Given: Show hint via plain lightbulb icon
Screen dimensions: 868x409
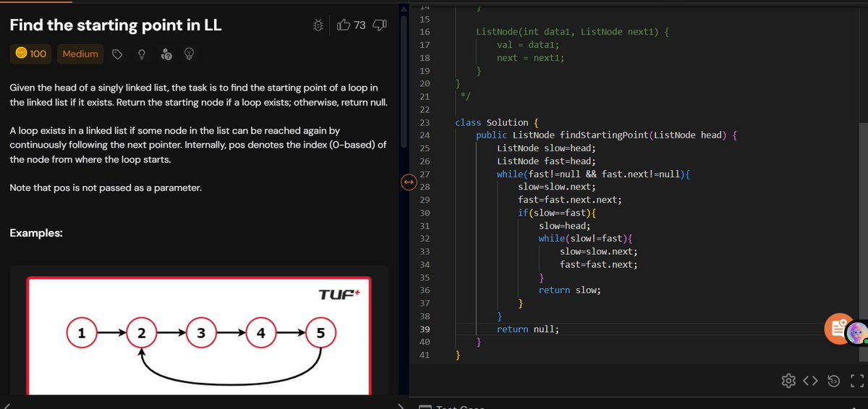Looking at the screenshot, I should (141, 54).
